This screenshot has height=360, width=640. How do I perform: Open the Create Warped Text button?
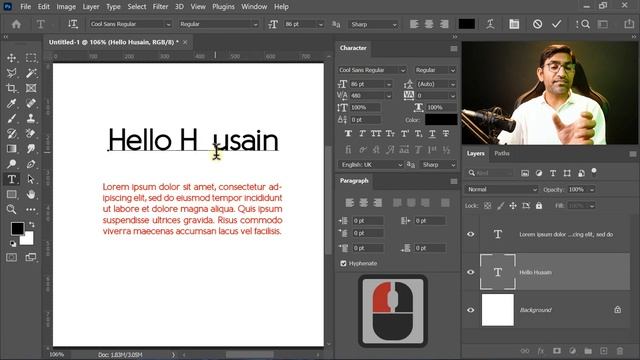click(490, 24)
